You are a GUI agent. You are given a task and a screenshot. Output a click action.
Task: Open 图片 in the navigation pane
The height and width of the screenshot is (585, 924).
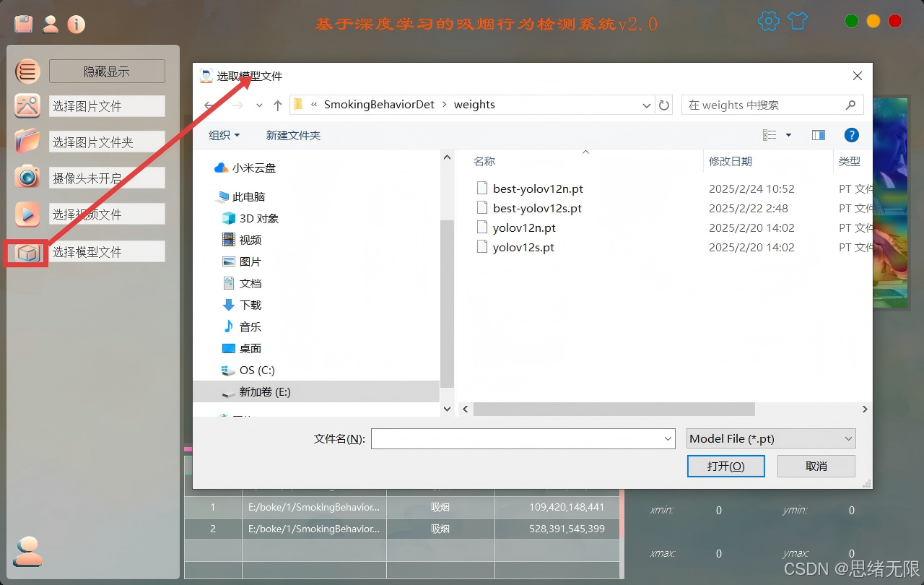(242, 261)
